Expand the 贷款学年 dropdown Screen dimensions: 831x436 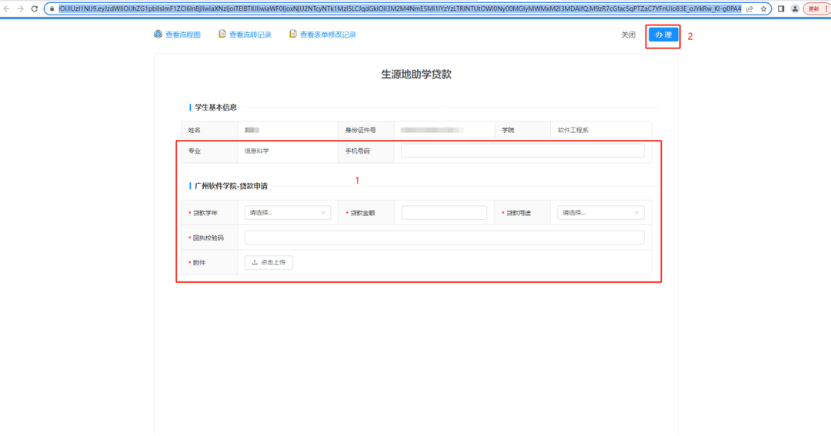click(x=288, y=213)
